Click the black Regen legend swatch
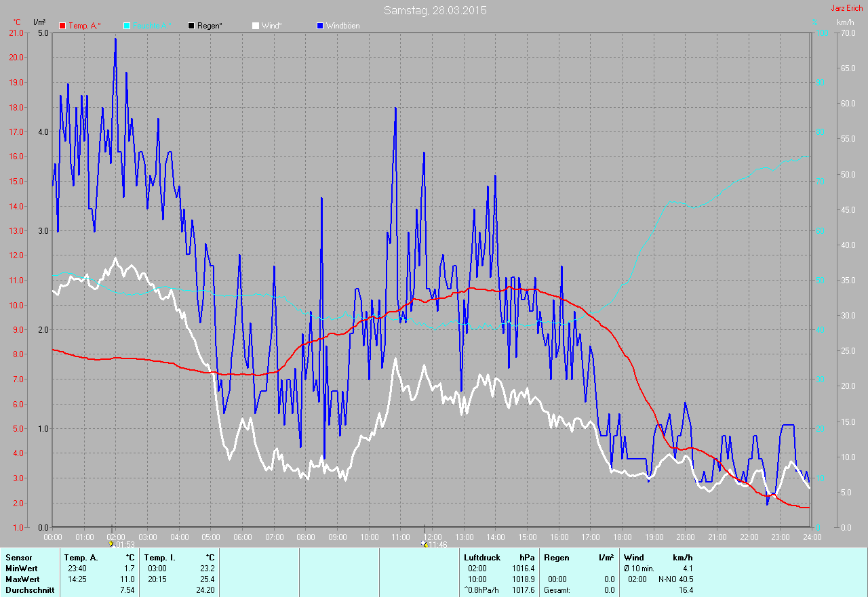 [191, 26]
